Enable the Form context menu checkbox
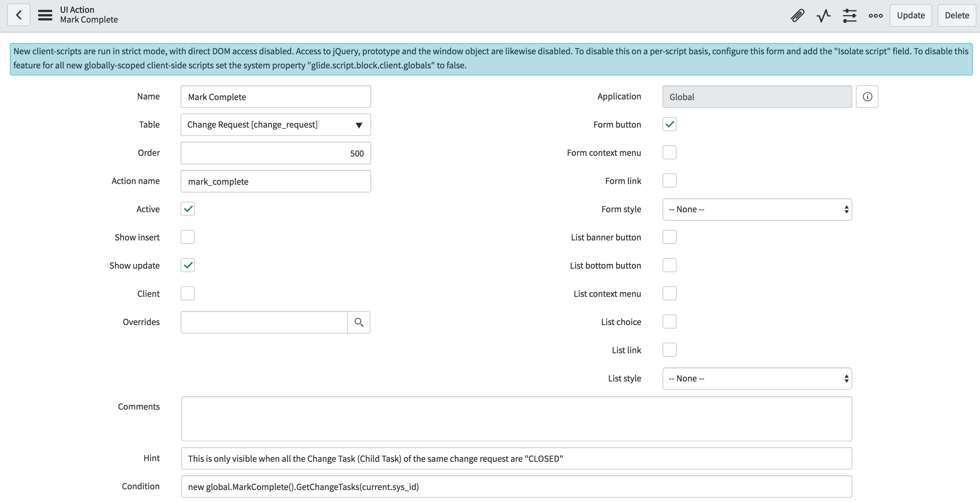 click(x=669, y=153)
